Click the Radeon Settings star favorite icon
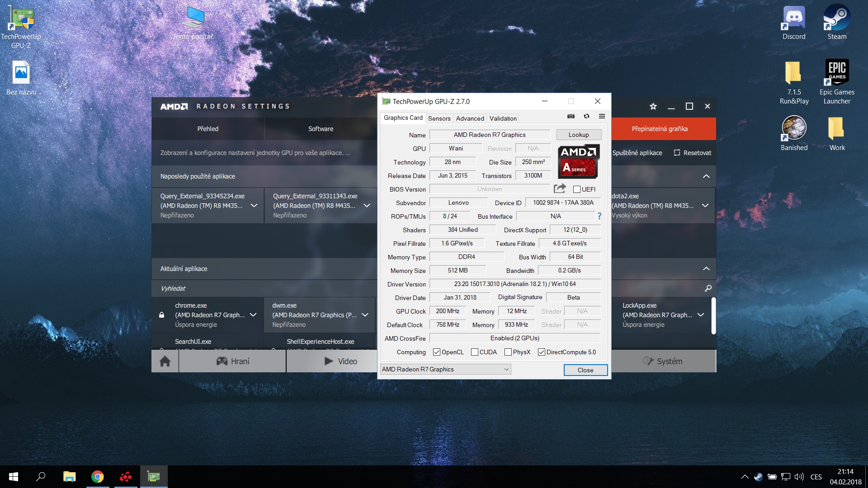The image size is (868, 488). pos(653,107)
